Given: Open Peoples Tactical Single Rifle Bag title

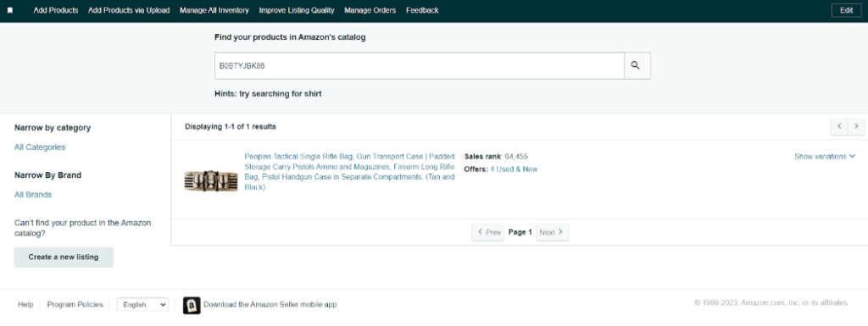Looking at the screenshot, I should (350, 172).
